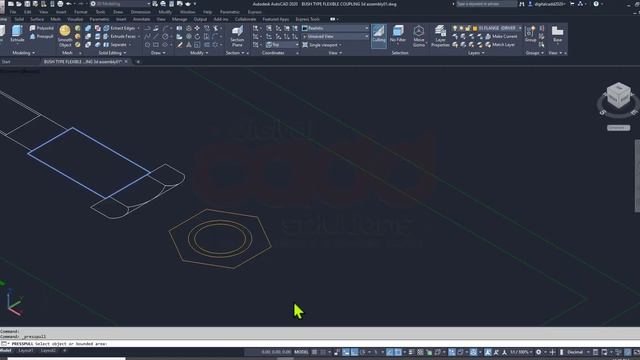The image size is (640, 360).
Task: Expand the Modeling panel
Action: [x=23, y=53]
